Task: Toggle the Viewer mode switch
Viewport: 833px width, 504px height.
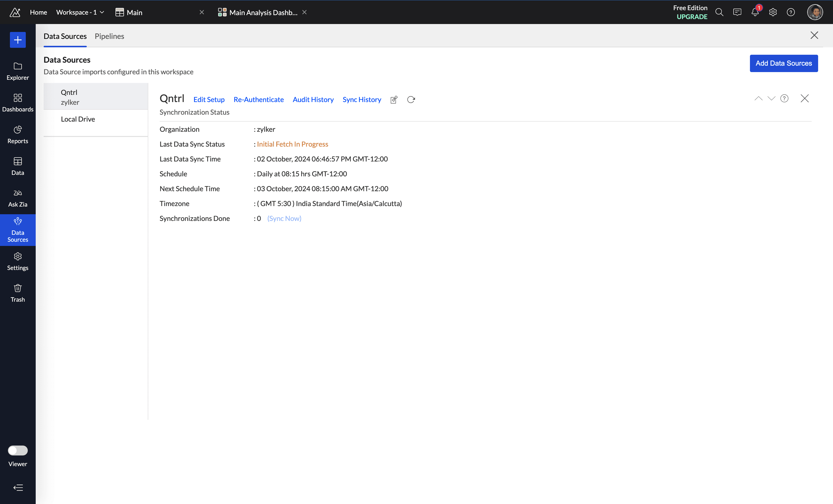Action: tap(18, 450)
